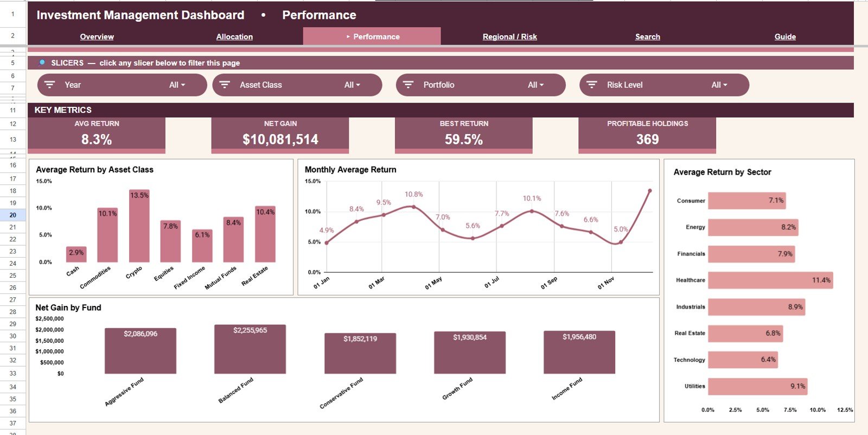
Task: Click the Average Return by Asset Class title
Action: [94, 170]
